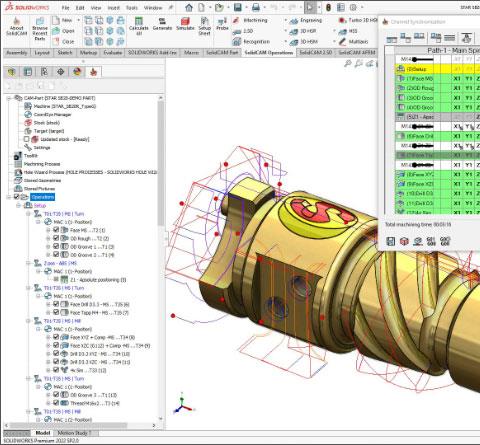
Task: Click the Open part button
Action: (x=64, y=31)
